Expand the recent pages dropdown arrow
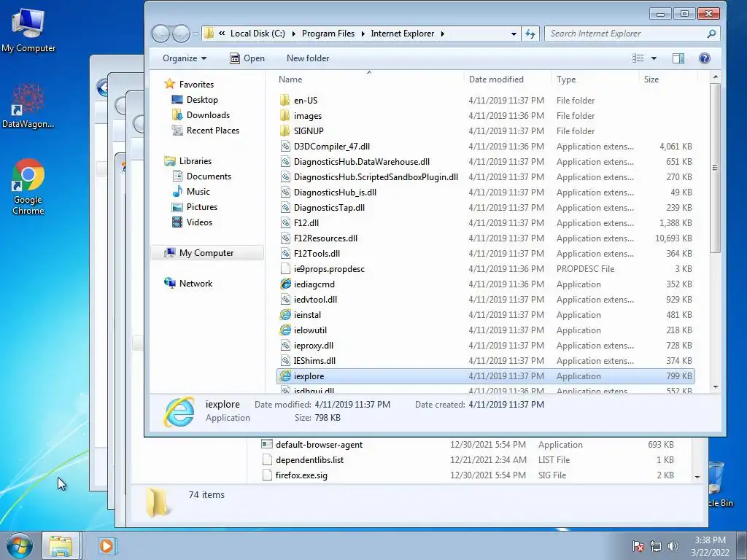Viewport: 747px width, 560px height. point(196,34)
